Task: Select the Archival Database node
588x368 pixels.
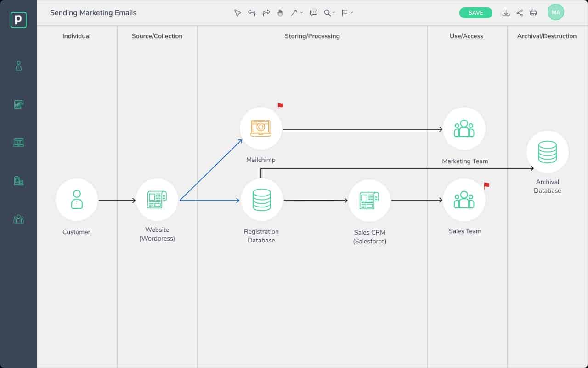Action: [548, 152]
